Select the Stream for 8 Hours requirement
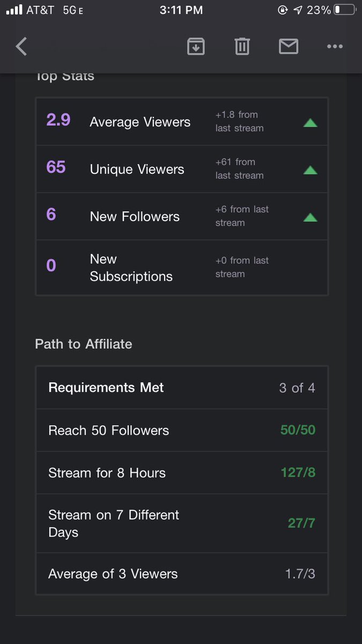Screen dimensions: 362x644 tap(182, 473)
